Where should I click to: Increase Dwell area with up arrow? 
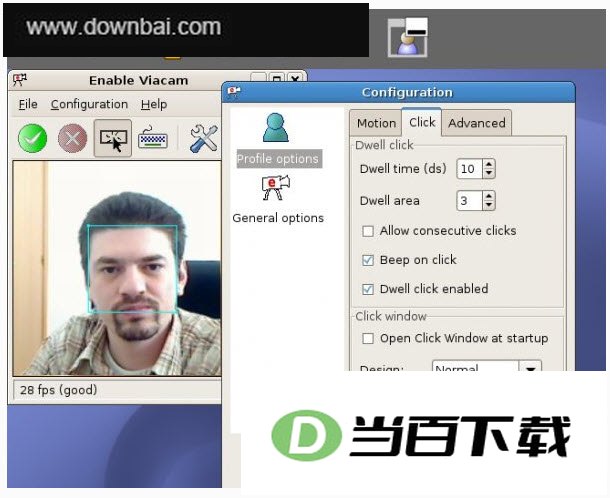coord(489,196)
